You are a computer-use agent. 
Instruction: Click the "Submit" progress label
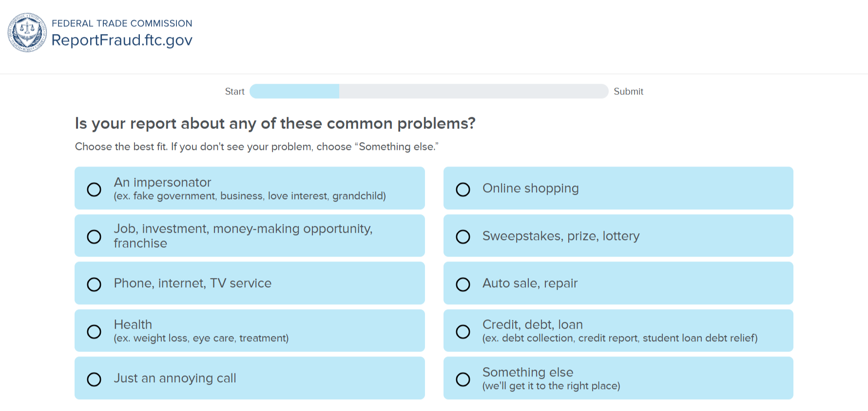[x=628, y=92]
